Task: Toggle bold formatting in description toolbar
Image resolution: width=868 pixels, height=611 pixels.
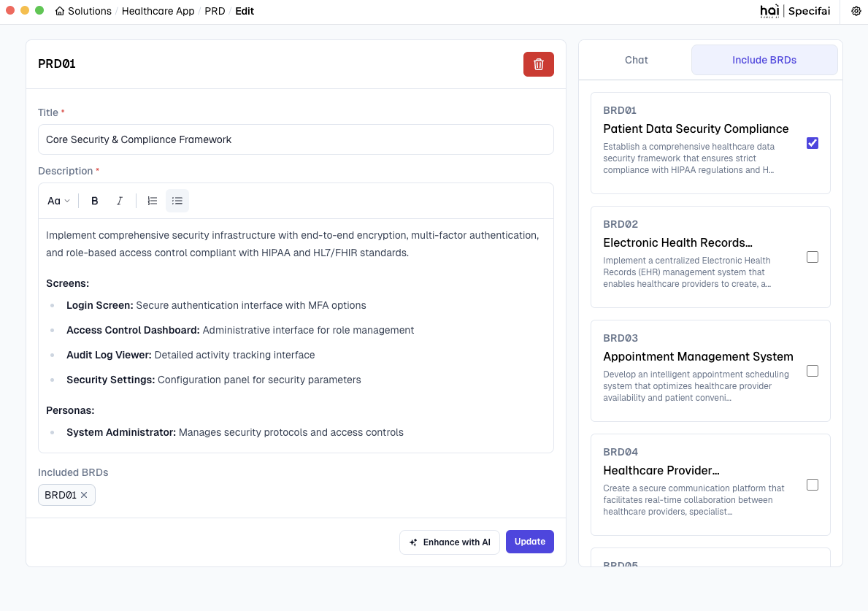Action: click(95, 201)
